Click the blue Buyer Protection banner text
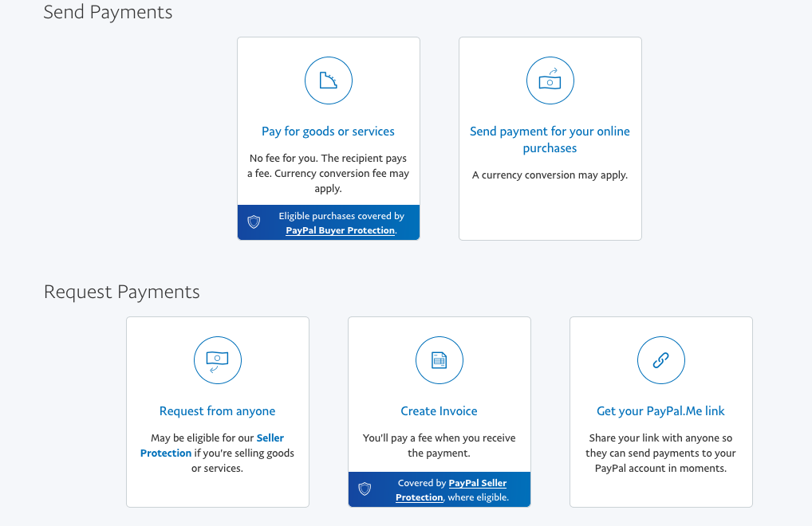 pyautogui.click(x=341, y=216)
